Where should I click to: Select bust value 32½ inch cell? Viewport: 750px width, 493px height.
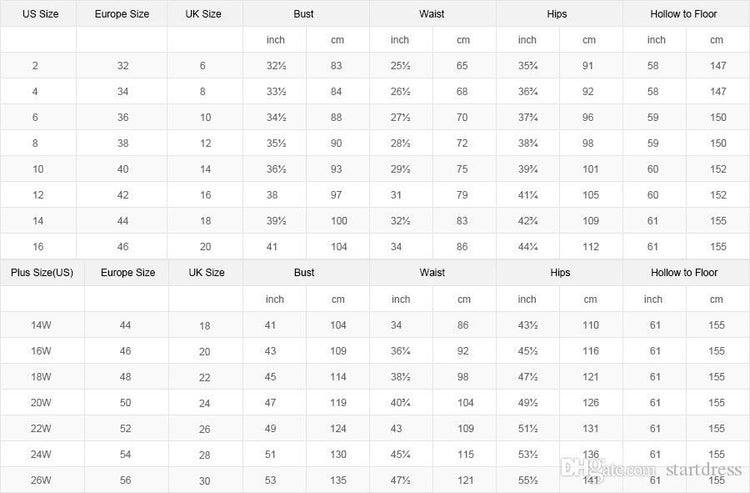coord(276,66)
